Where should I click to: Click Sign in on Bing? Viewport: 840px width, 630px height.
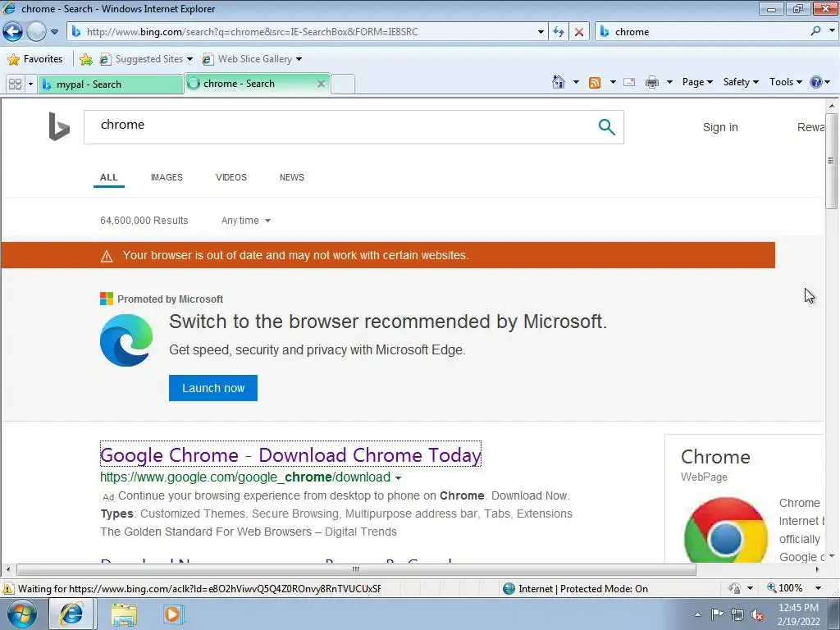click(720, 127)
